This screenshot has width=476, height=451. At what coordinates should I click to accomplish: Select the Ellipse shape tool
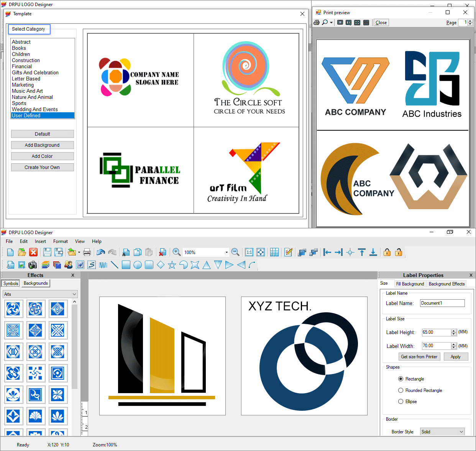click(x=138, y=265)
